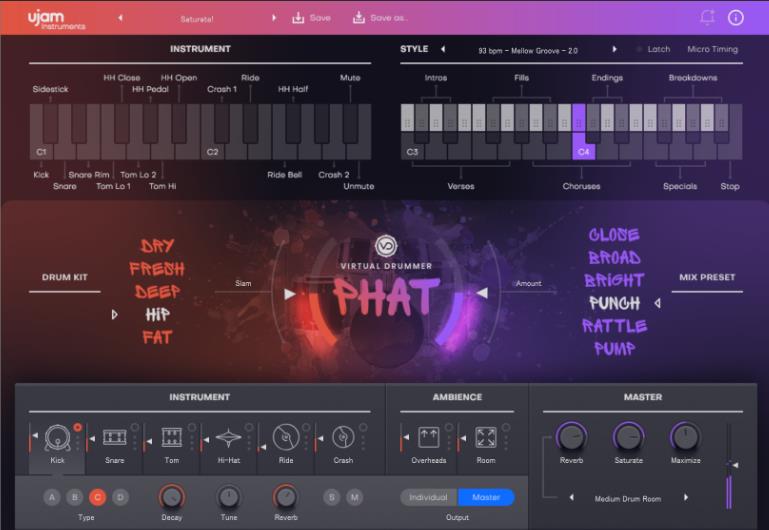Viewport: 769px width, 530px height.
Task: Open the 93 bpm Mellow Groove style menu
Action: [x=528, y=50]
